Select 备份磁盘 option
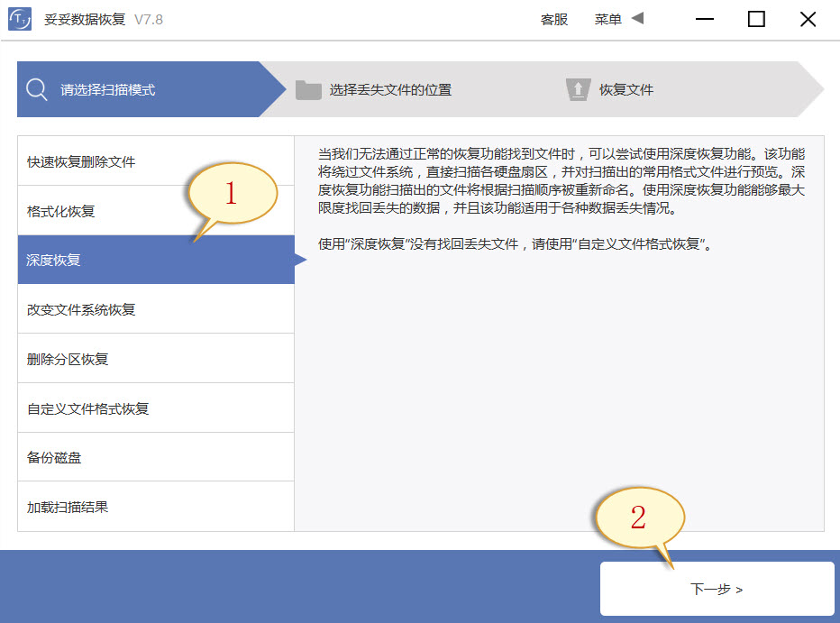 tap(56, 455)
